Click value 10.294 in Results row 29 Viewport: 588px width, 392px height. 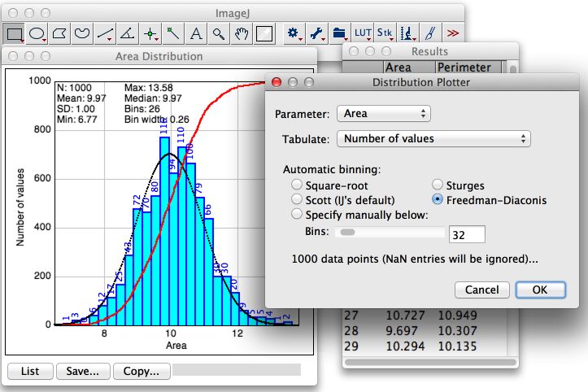coord(405,346)
